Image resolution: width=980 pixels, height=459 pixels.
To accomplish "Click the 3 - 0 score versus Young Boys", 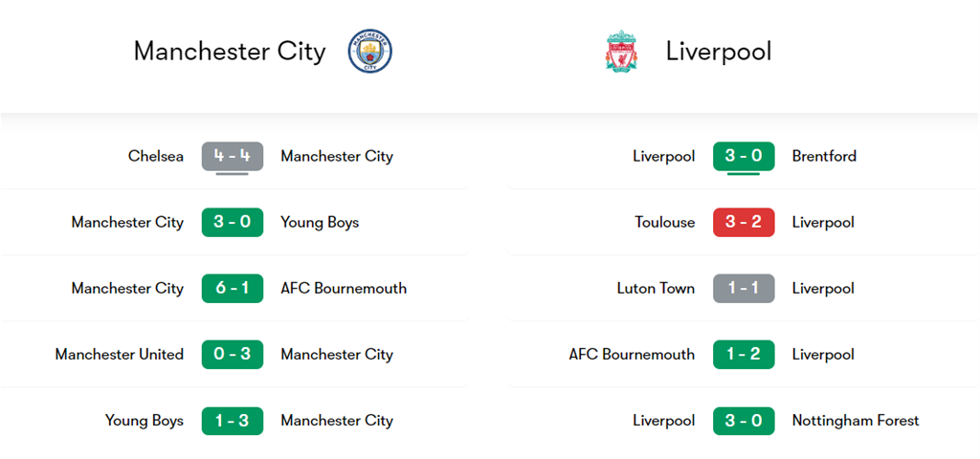I will pyautogui.click(x=232, y=222).
